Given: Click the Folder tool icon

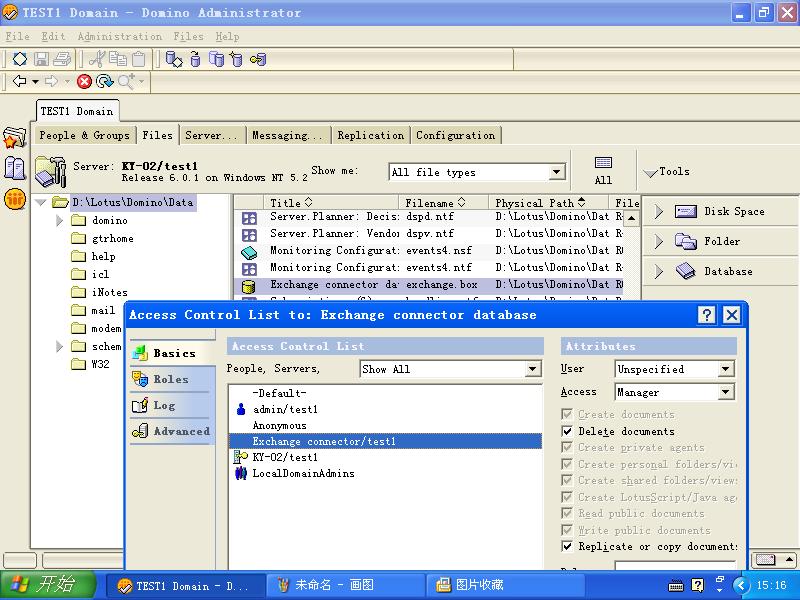Looking at the screenshot, I should click(x=686, y=241).
